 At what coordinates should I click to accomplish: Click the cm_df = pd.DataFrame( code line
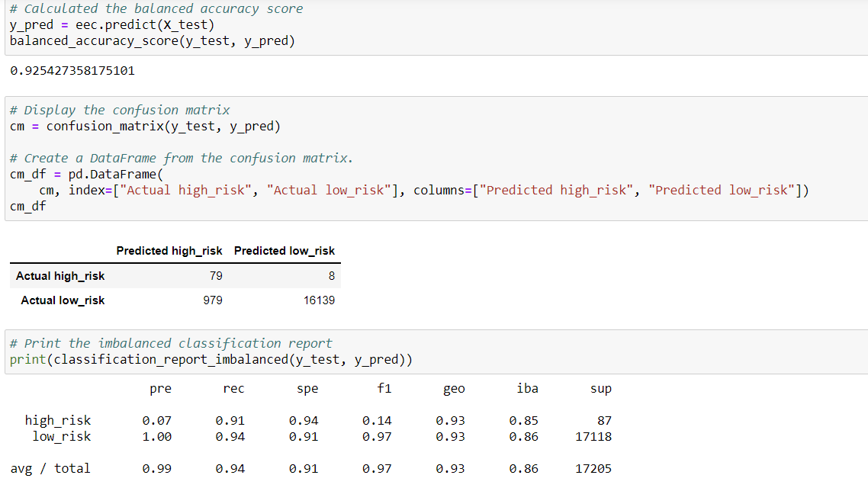(86, 175)
